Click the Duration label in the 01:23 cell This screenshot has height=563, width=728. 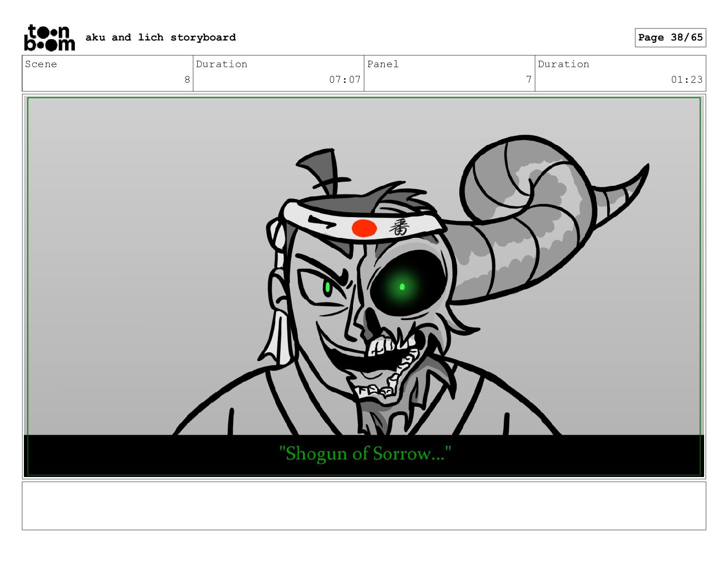tap(563, 64)
